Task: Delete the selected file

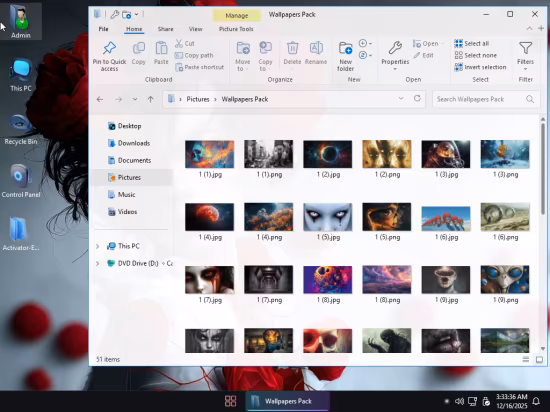Action: point(292,53)
